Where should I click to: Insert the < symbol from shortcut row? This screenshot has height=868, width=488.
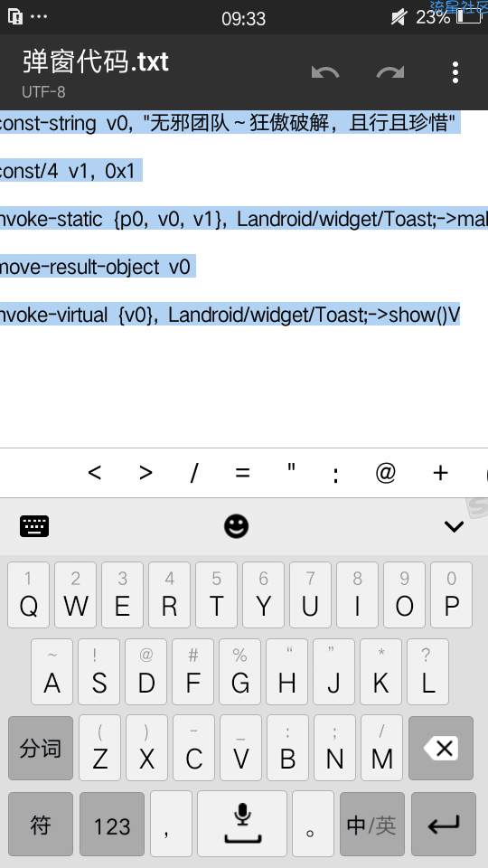pyautogui.click(x=95, y=473)
